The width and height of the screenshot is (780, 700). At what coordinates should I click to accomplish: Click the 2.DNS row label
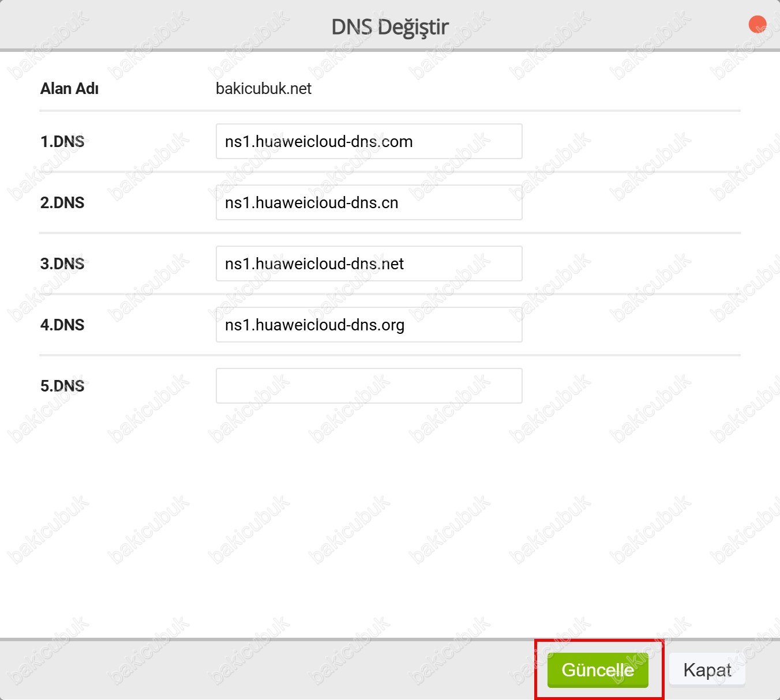[x=62, y=203]
